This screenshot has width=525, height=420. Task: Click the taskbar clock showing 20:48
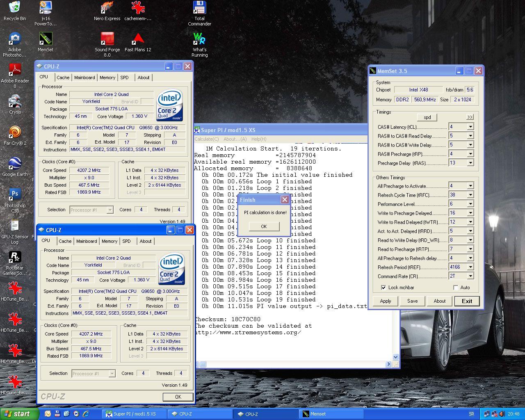click(x=513, y=414)
